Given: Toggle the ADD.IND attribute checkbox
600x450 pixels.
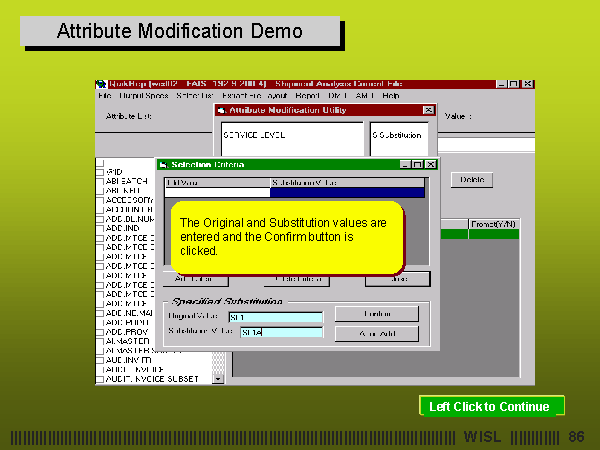Looking at the screenshot, I should 100,227.
